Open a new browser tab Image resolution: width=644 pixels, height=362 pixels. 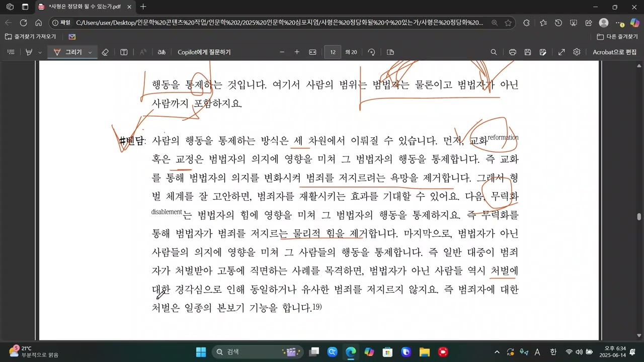(x=143, y=7)
